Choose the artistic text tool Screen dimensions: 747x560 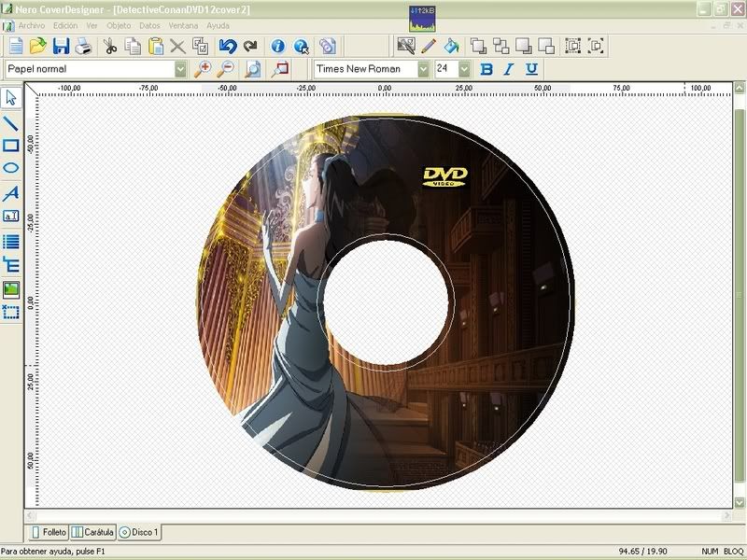click(x=11, y=193)
